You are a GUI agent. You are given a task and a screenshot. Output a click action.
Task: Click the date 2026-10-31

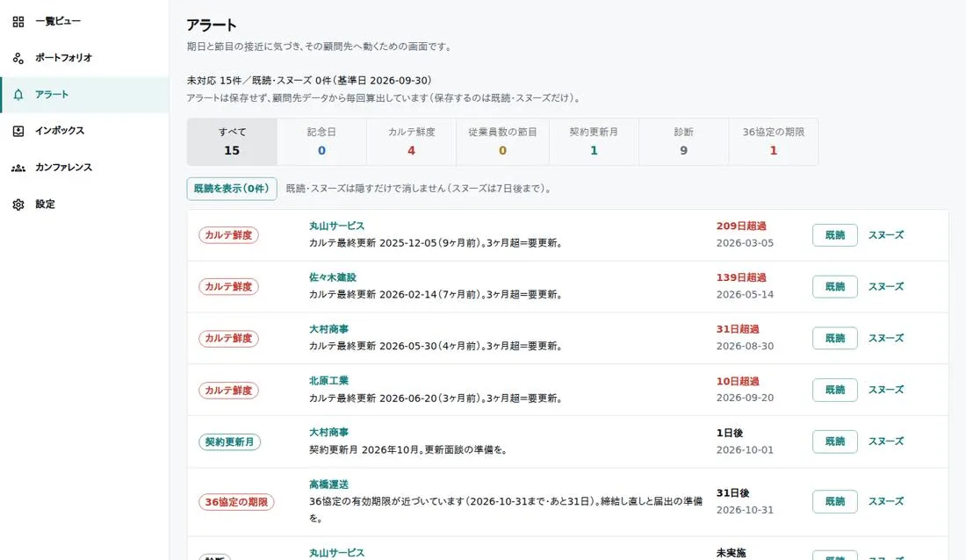[745, 510]
